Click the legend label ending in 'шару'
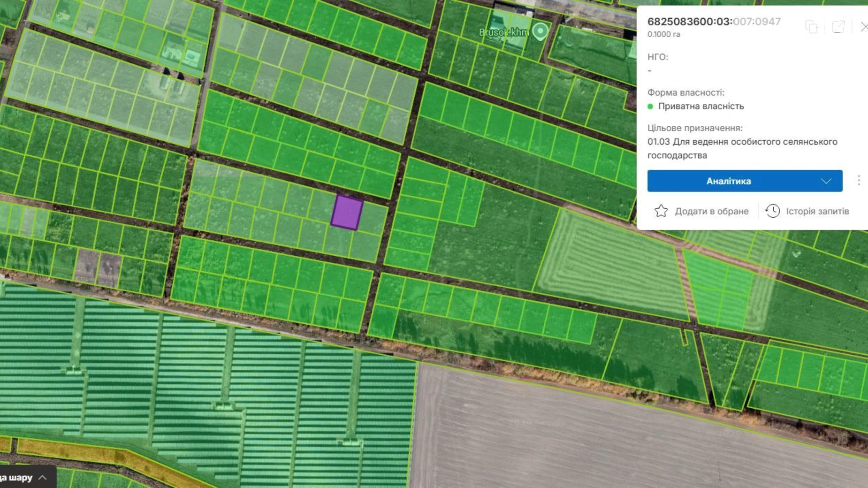This screenshot has width=868, height=488. click(x=17, y=478)
